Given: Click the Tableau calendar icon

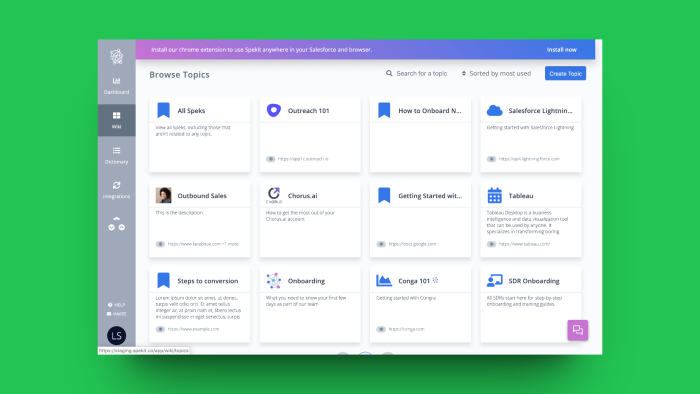Looking at the screenshot, I should click(x=495, y=195).
